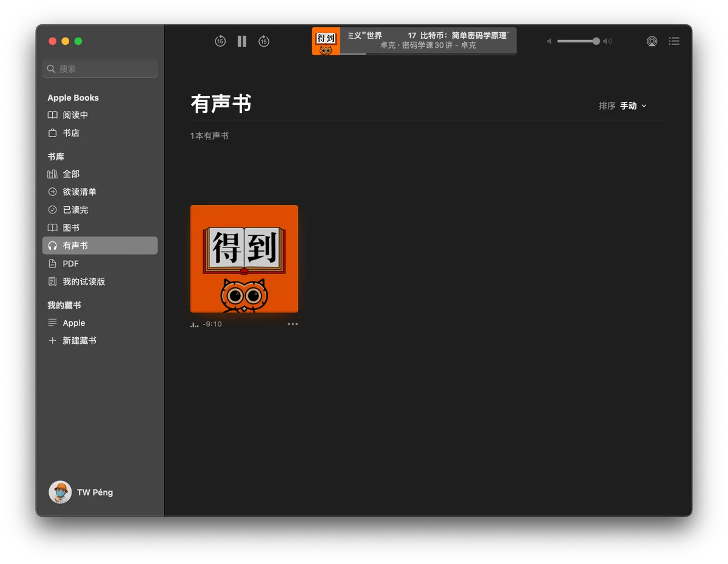728x564 pixels.
Task: Click the shopping bag icon beside 书店
Action: click(x=53, y=133)
